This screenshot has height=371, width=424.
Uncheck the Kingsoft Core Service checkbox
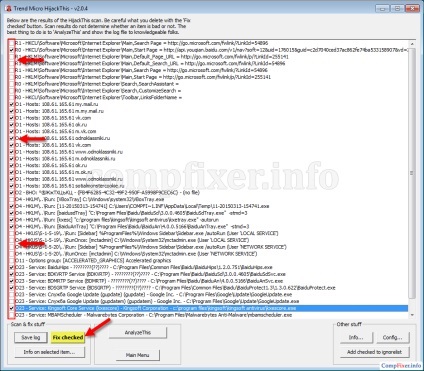point(12,308)
